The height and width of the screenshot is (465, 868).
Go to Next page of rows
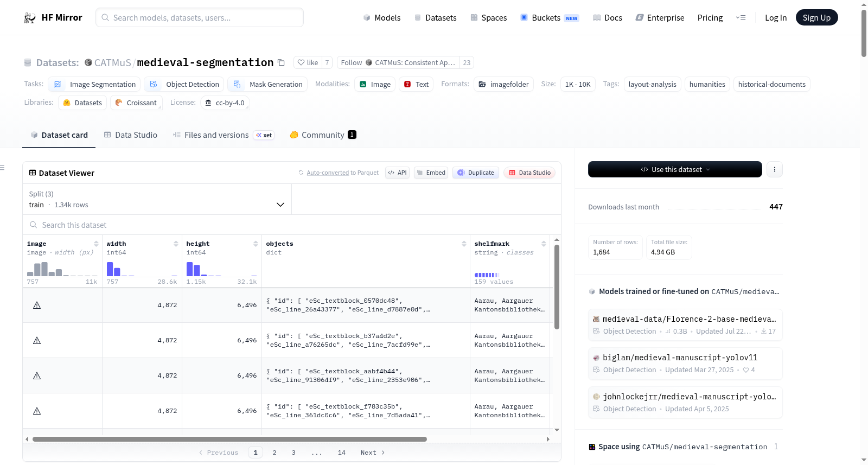point(373,453)
